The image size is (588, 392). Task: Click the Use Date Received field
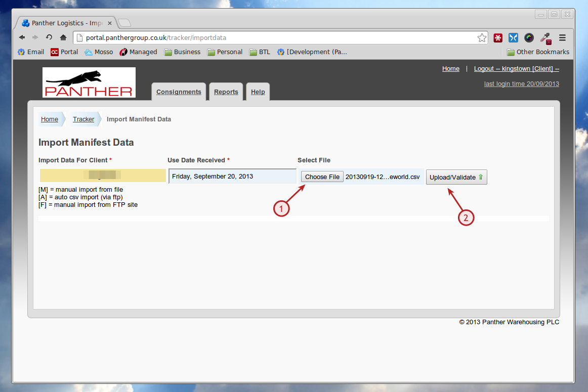pyautogui.click(x=232, y=176)
